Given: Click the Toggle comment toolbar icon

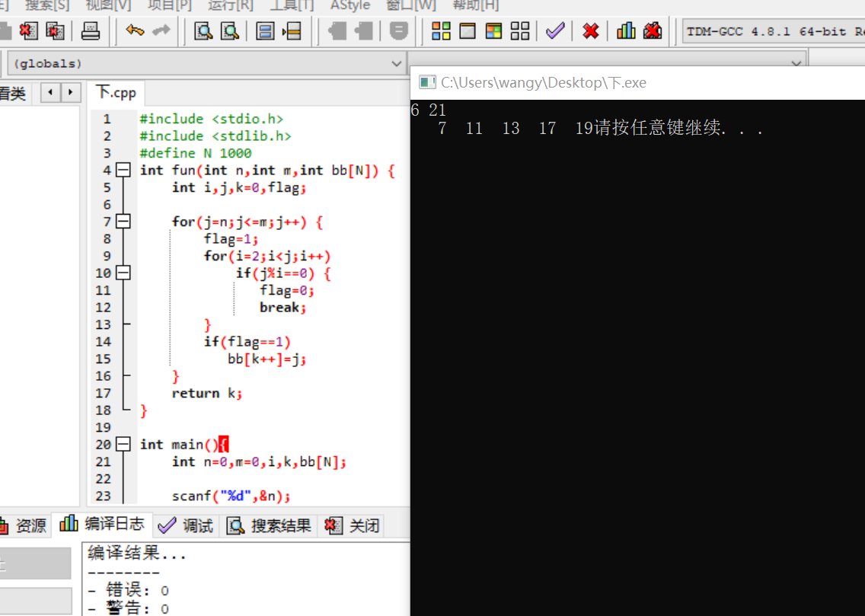Looking at the screenshot, I should coord(399,31).
